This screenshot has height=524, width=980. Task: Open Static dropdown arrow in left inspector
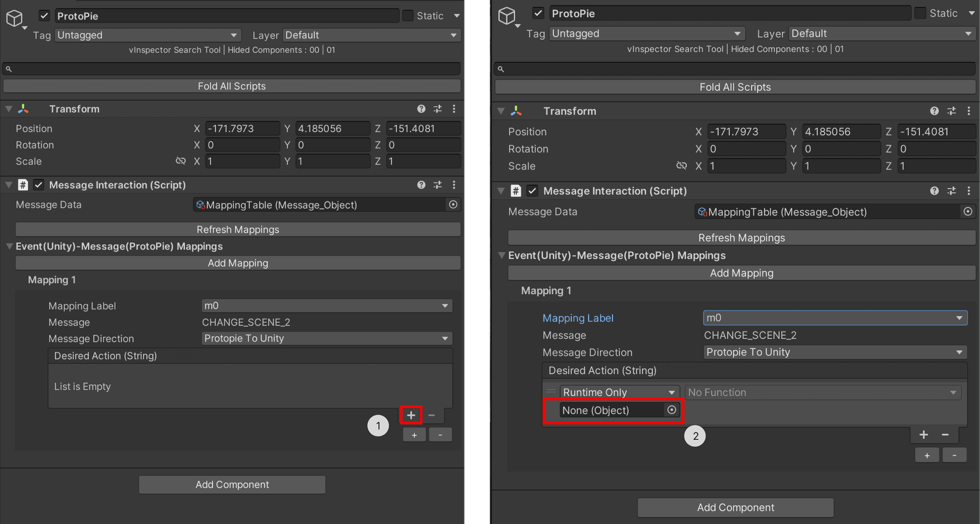coord(457,16)
